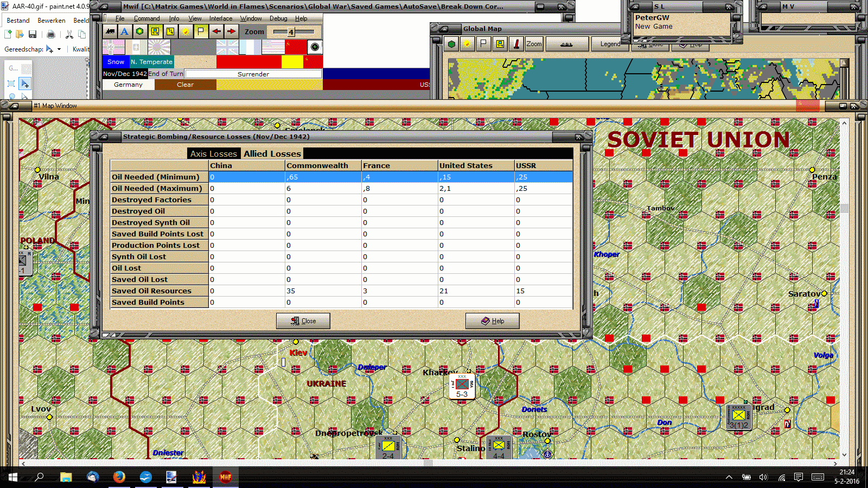The width and height of the screenshot is (868, 488).
Task: Click the green hexagon icon in Global Map
Action: (451, 44)
